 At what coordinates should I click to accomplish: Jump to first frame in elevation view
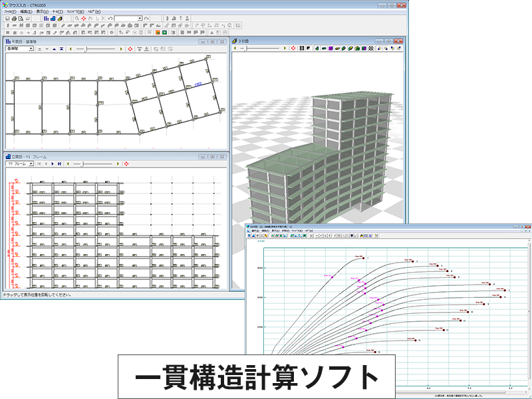pyautogui.click(x=39, y=163)
